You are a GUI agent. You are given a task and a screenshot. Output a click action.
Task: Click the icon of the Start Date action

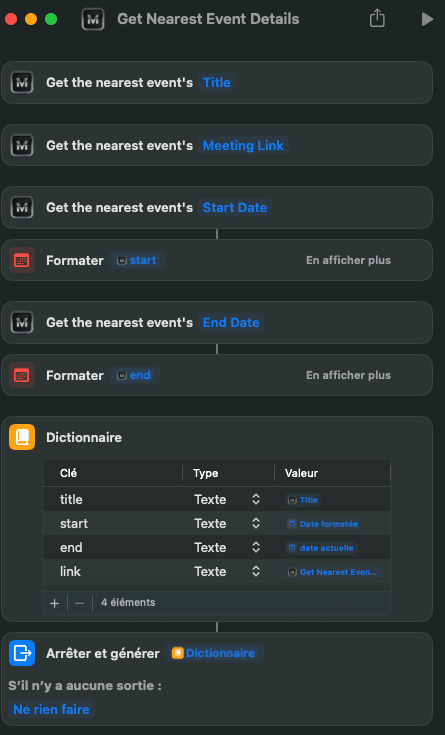click(x=22, y=207)
